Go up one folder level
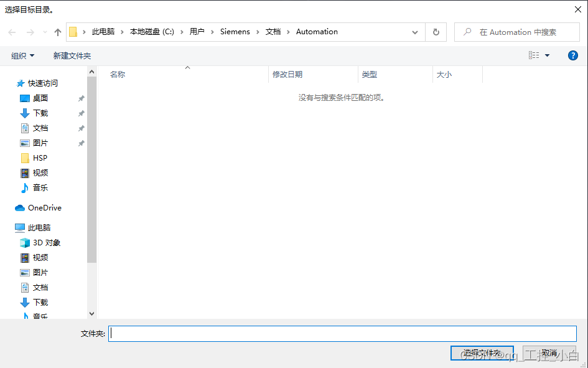The image size is (588, 368). (x=57, y=32)
